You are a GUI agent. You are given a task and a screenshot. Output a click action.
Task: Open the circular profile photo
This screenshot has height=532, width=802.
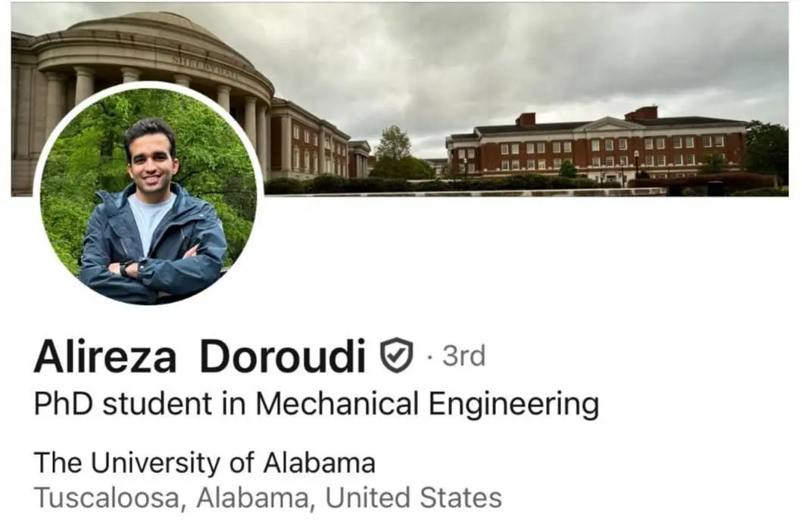click(x=148, y=194)
